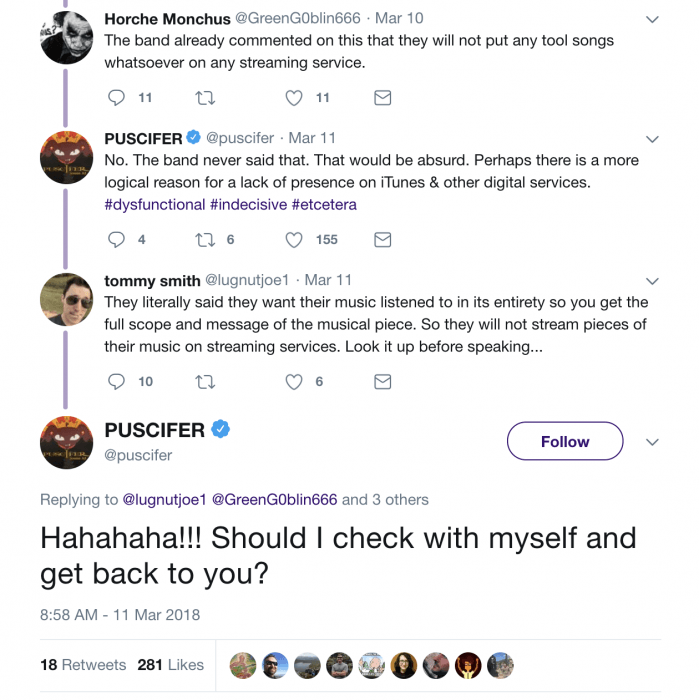Screen dimensions: 699x700
Task: Like PUSCIFER's tweet with 155 likes
Action: (294, 240)
